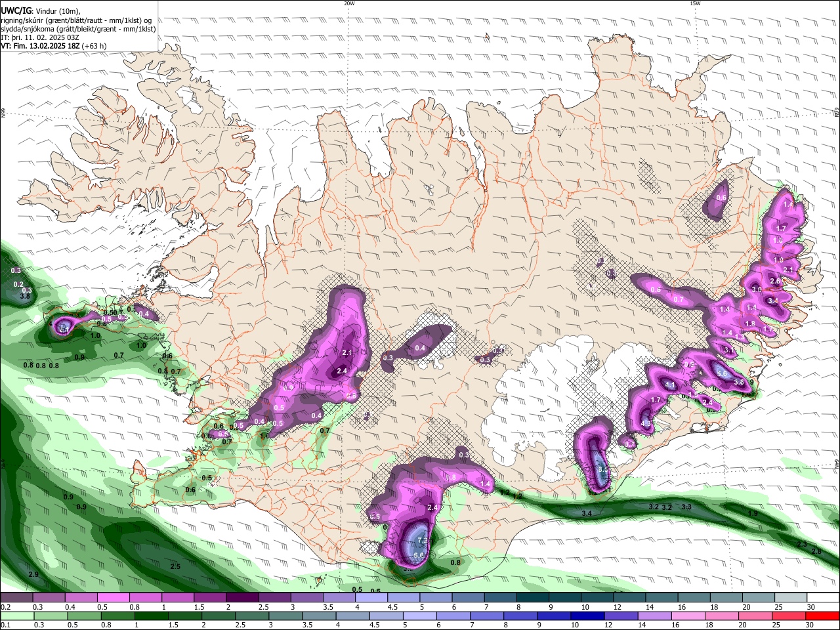840x630 pixels.
Task: Click the 4.3 snow value on the map
Action: pos(646,424)
